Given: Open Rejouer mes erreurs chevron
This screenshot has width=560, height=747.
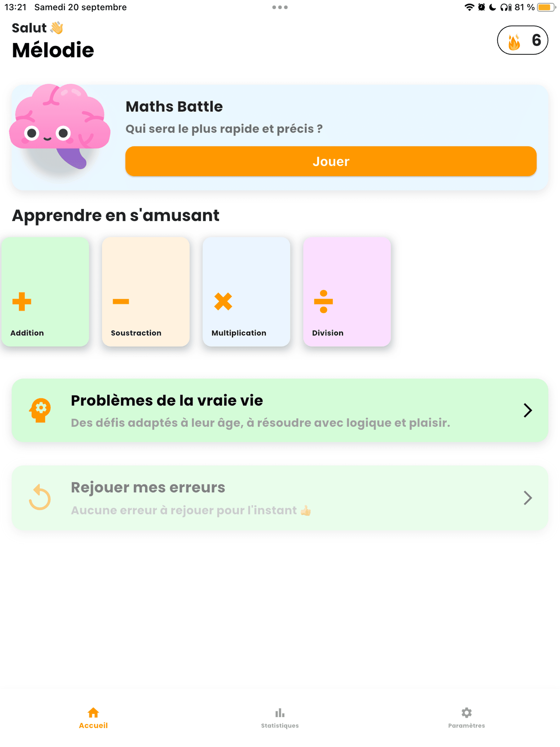Looking at the screenshot, I should pos(528,498).
